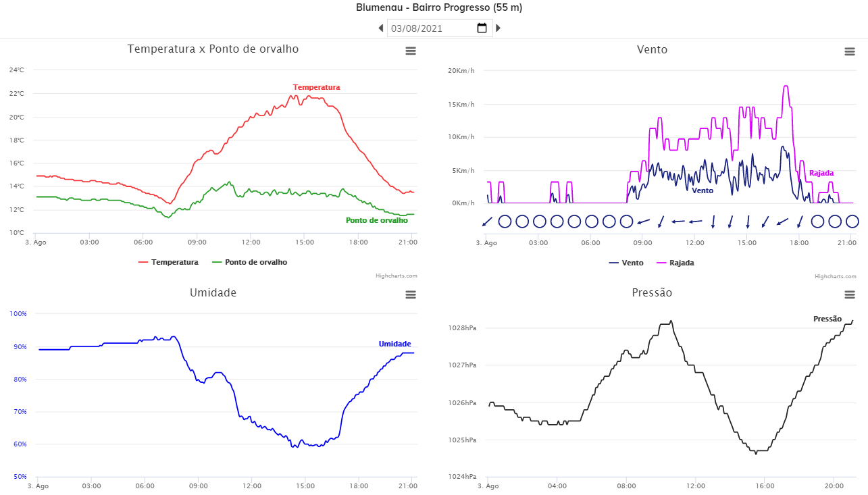Screen dimensions: 868x495
Task: Toggle Vento series in legend
Action: pyautogui.click(x=626, y=263)
